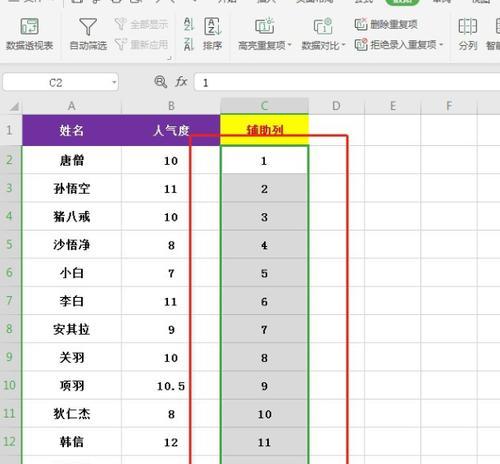The image size is (500, 464).
Task: Expand the sort group dialog launcher
Action: tap(169, 58)
